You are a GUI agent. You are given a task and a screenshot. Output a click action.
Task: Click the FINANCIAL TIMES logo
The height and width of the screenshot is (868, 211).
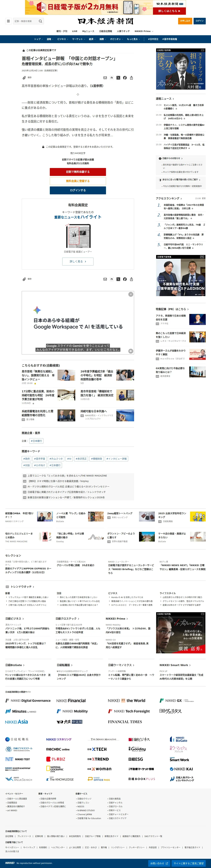pyautogui.click(x=125, y=722)
